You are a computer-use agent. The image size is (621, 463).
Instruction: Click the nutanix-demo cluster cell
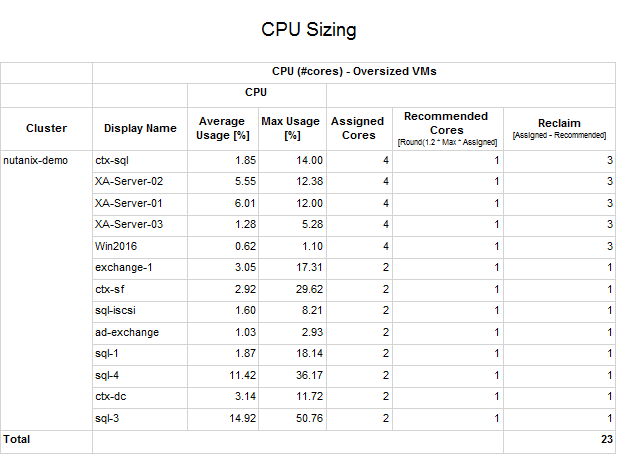(37, 160)
